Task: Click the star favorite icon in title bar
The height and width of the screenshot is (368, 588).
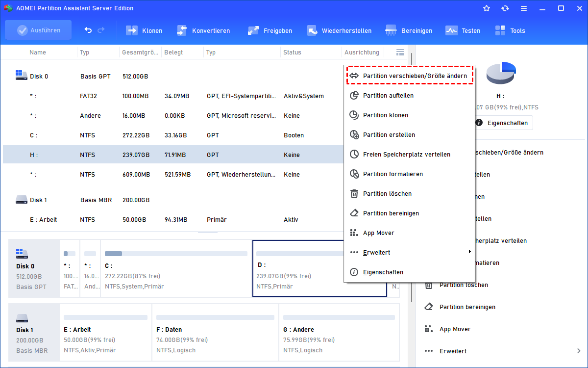Action: [x=487, y=8]
